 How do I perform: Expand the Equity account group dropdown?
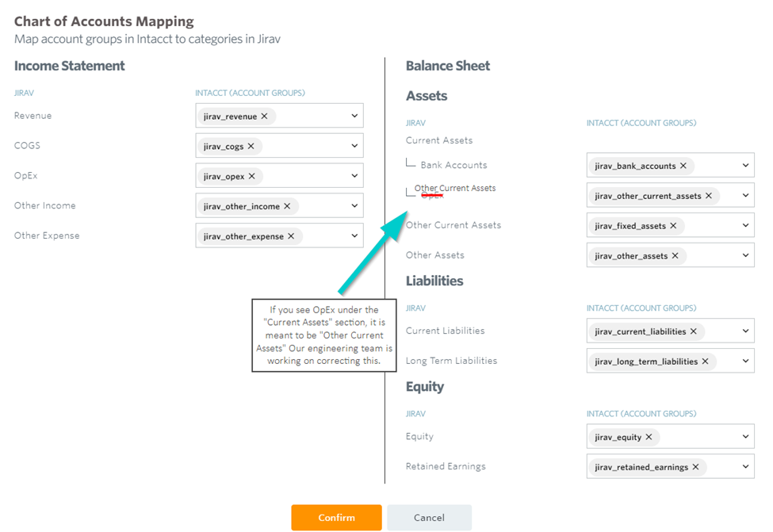(745, 436)
